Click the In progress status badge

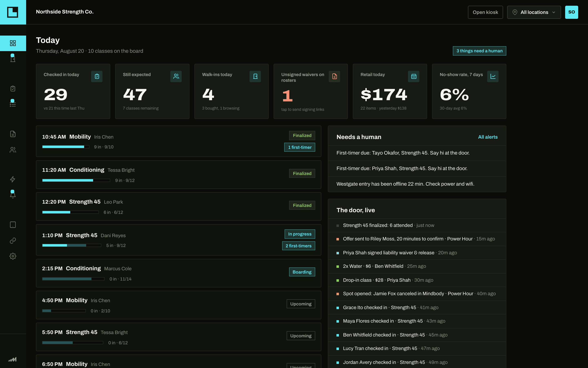pyautogui.click(x=300, y=234)
